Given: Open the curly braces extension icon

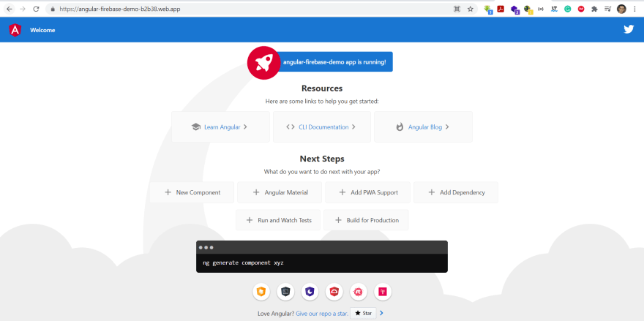Looking at the screenshot, I should coord(541,9).
